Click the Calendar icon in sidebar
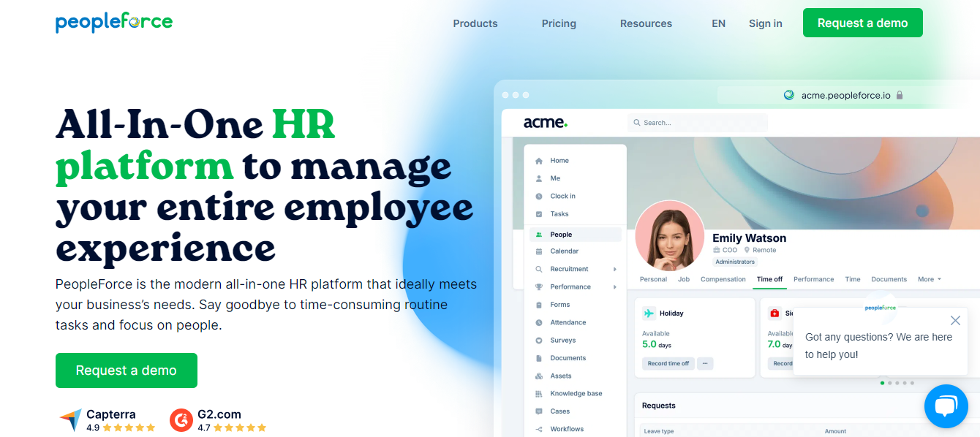980x437 pixels. [539, 251]
